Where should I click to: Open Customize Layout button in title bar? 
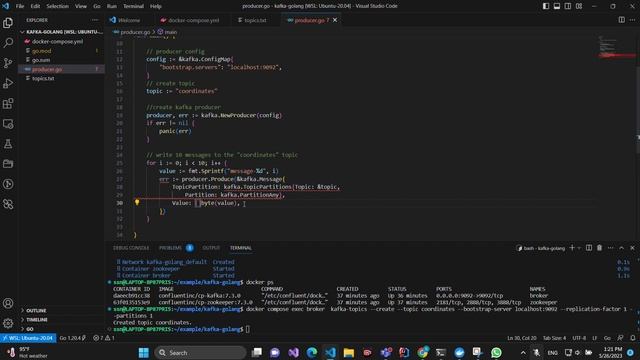point(579,6)
